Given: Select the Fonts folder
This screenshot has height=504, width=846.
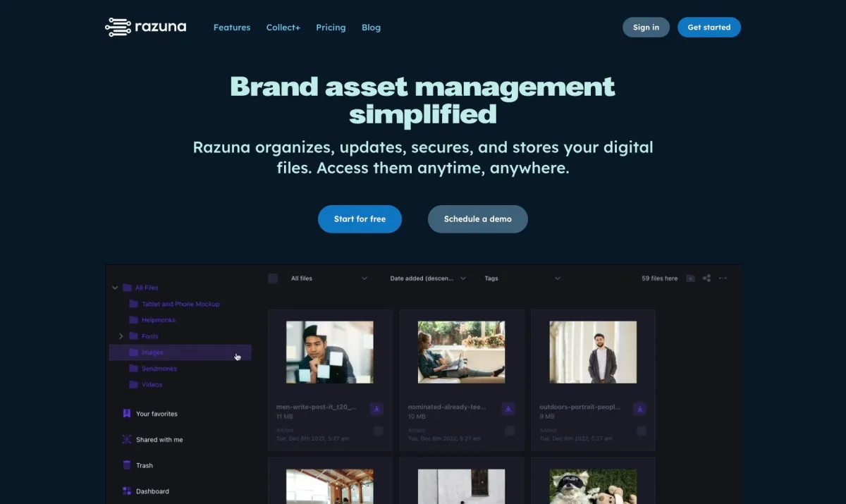Looking at the screenshot, I should point(149,336).
